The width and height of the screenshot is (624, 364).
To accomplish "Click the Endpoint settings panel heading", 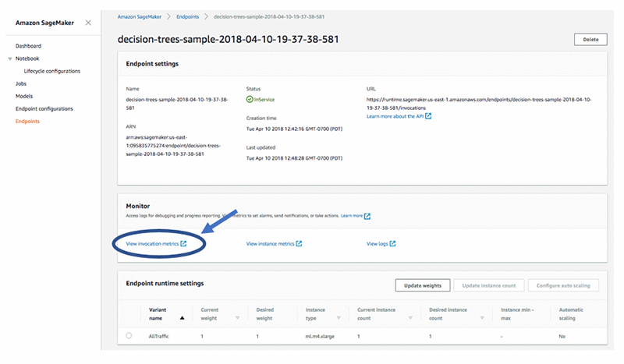I will click(x=152, y=64).
